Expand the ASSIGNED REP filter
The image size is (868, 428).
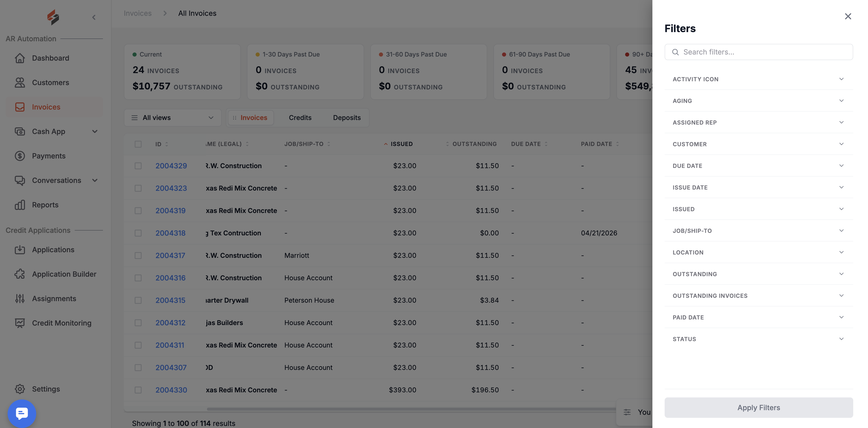click(758, 123)
